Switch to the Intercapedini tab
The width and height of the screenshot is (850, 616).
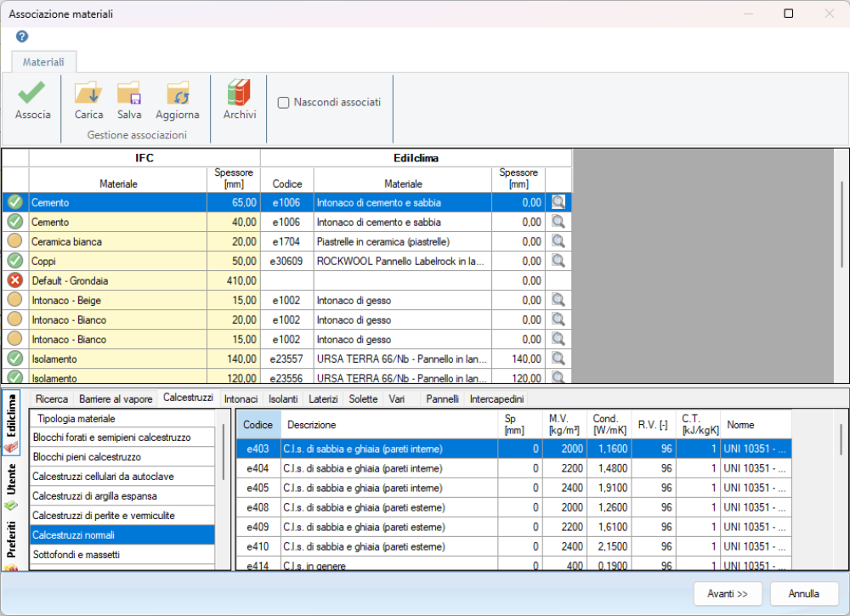click(496, 399)
